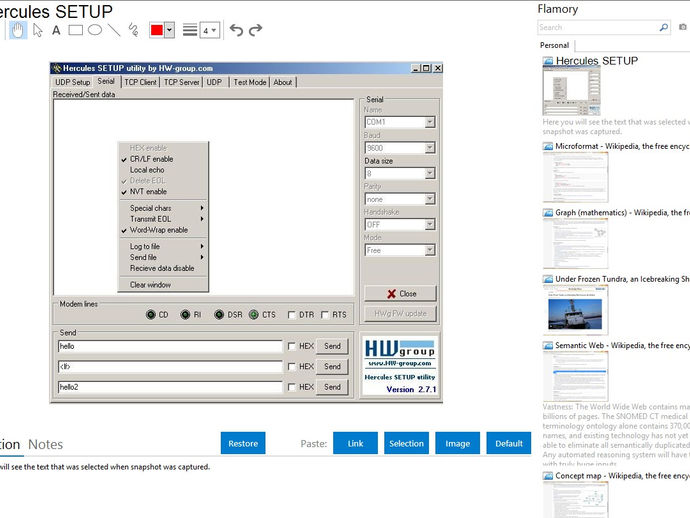Select the straight line tool
Viewport: 690px width, 518px height.
point(114,30)
